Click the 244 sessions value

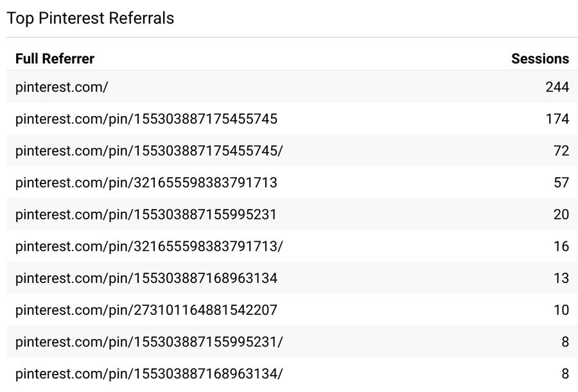pyautogui.click(x=557, y=87)
